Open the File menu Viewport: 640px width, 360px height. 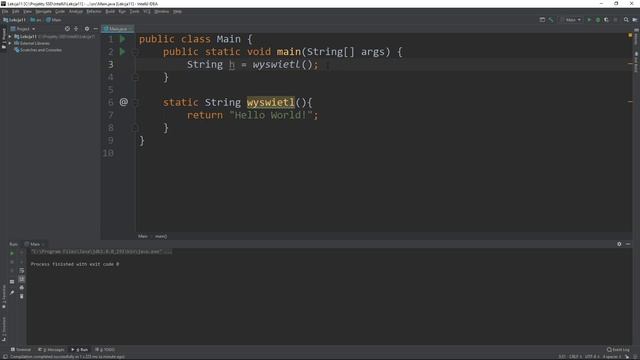click(x=5, y=11)
